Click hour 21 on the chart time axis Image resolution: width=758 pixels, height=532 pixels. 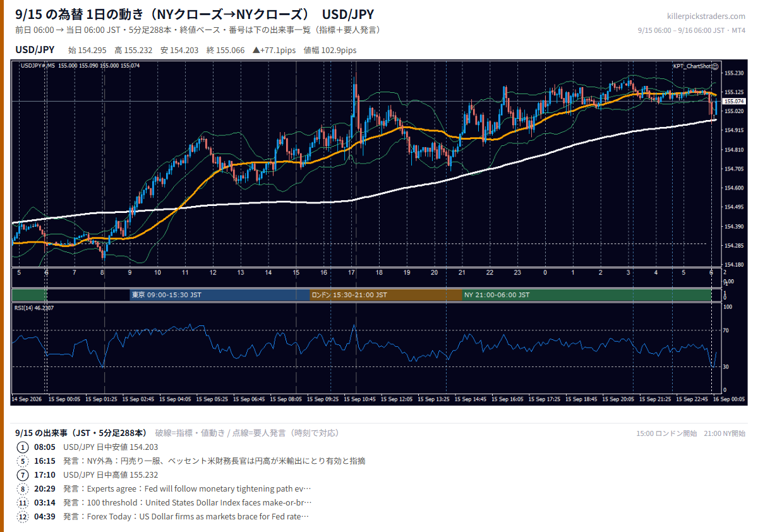[462, 272]
